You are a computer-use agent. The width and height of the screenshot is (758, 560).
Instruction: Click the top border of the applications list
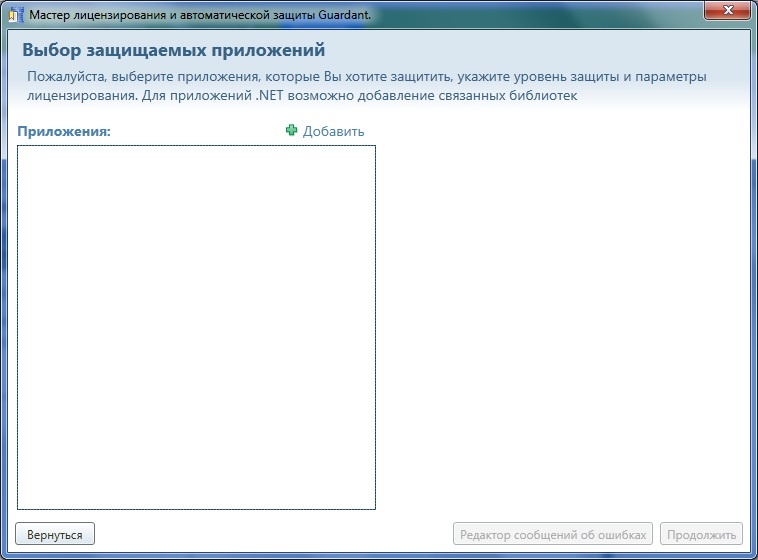coord(196,146)
